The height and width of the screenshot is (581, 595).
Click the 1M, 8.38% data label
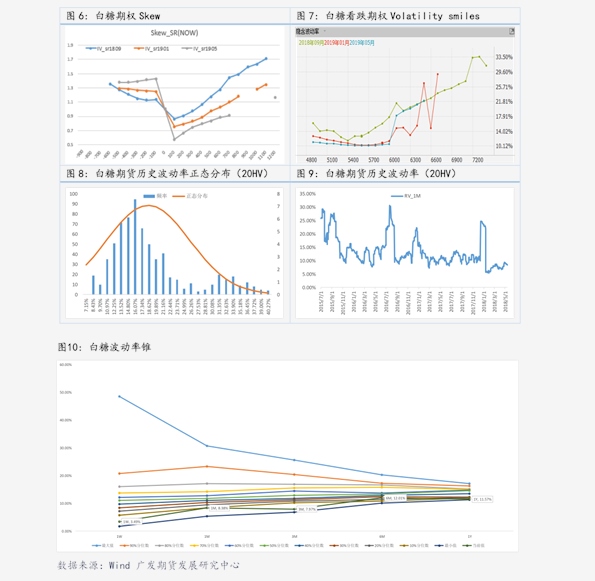219,508
